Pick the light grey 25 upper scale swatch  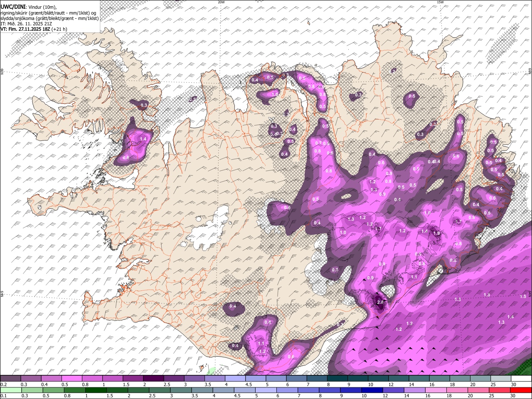pos(501,379)
